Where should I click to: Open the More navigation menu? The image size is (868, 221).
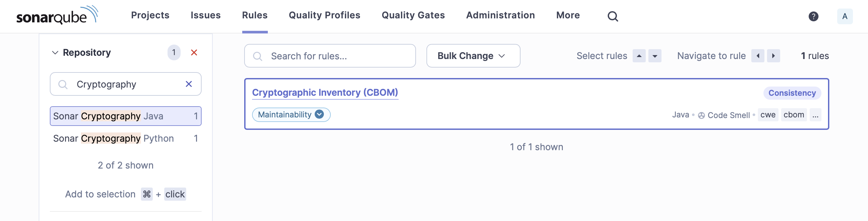click(x=568, y=15)
